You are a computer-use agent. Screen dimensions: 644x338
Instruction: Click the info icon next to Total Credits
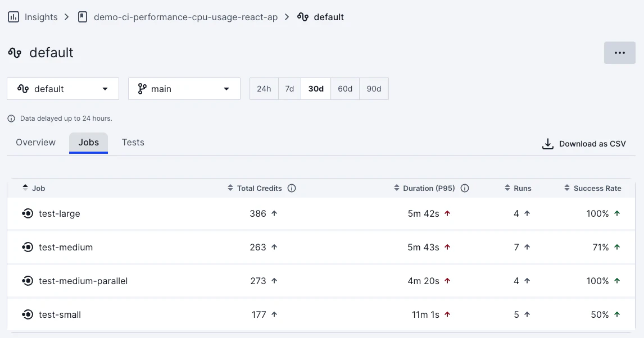tap(292, 188)
